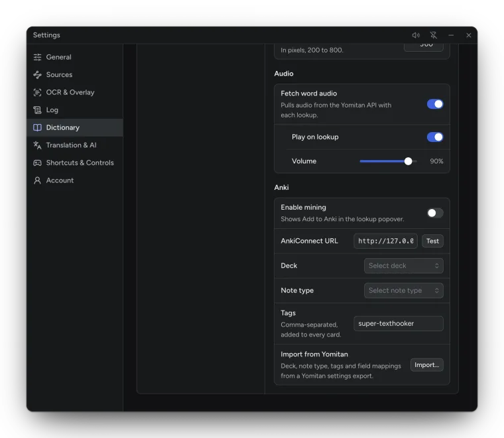
Task: Click the pixel width field showing 500
Action: click(x=423, y=47)
